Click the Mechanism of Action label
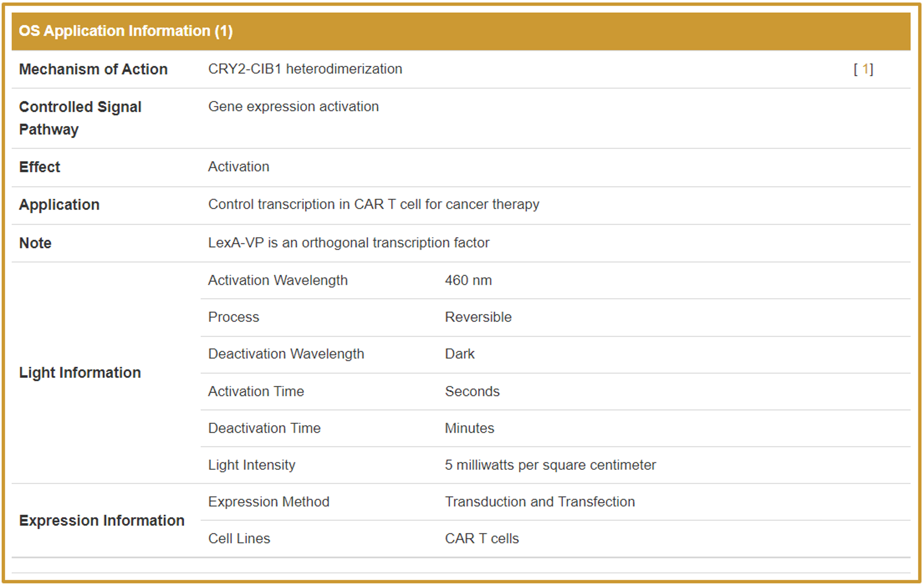Screen dimensions: 924x585 (x=93, y=69)
